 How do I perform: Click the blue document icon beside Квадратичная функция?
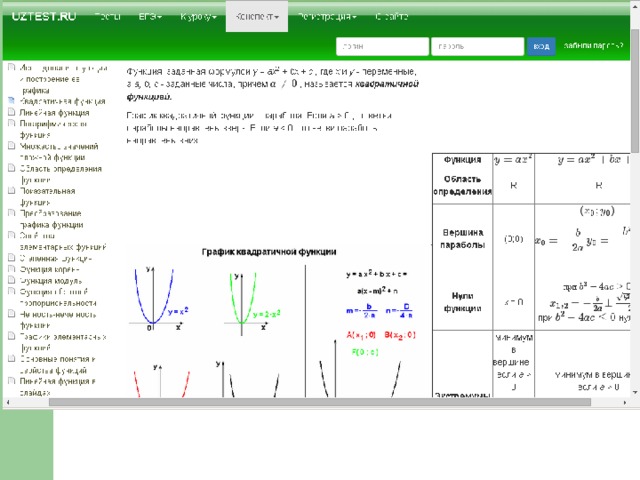pos(11,100)
